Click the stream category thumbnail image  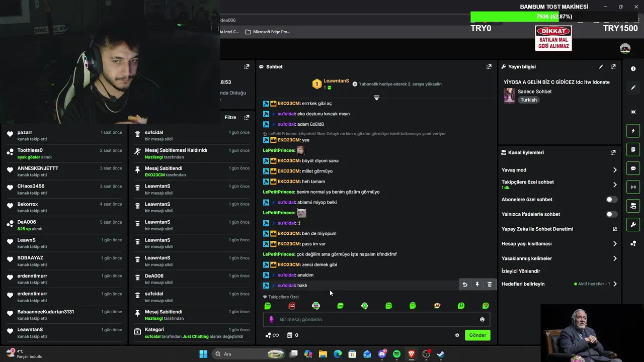pyautogui.click(x=509, y=96)
